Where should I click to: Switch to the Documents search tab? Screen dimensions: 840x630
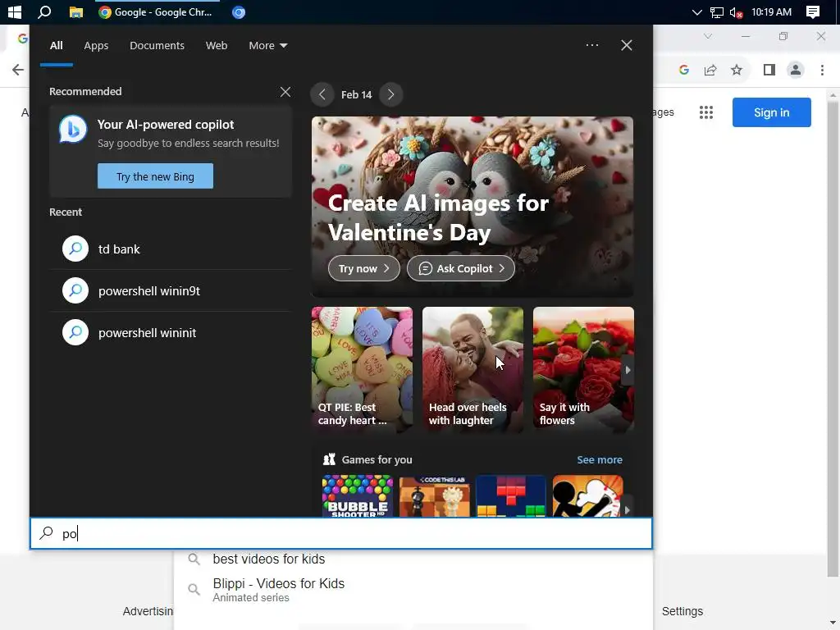[x=157, y=46]
